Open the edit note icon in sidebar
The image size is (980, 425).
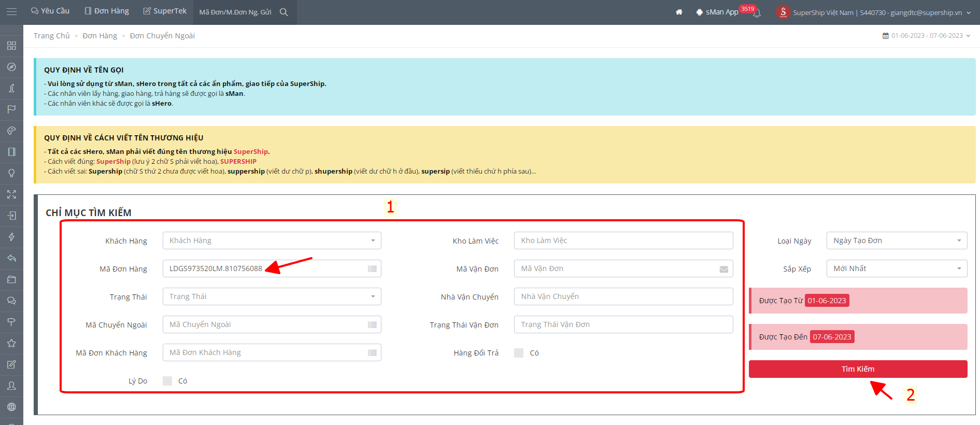pos(11,364)
